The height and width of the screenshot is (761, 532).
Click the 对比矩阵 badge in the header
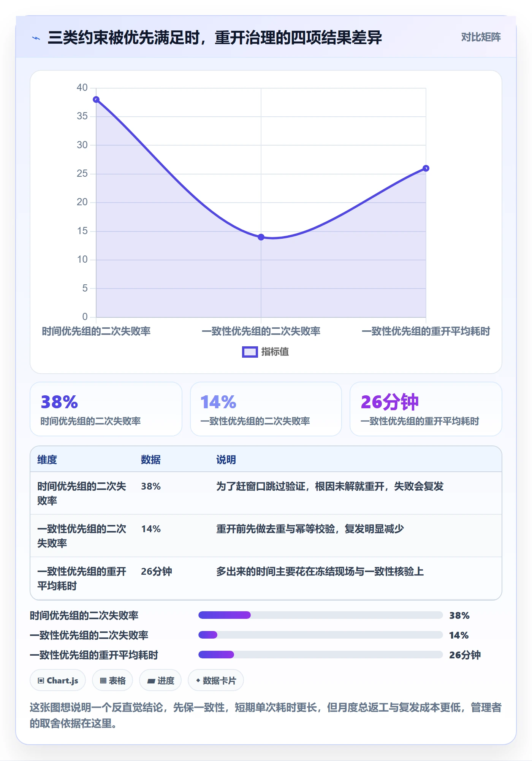[x=481, y=37]
